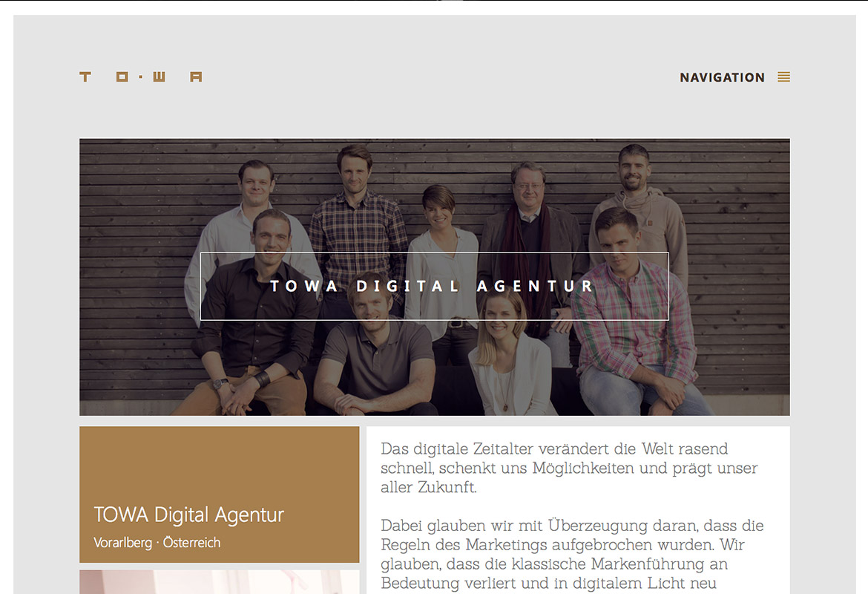This screenshot has width=868, height=594.
Task: Open the pink thumbnail below brown tile
Action: [x=219, y=582]
